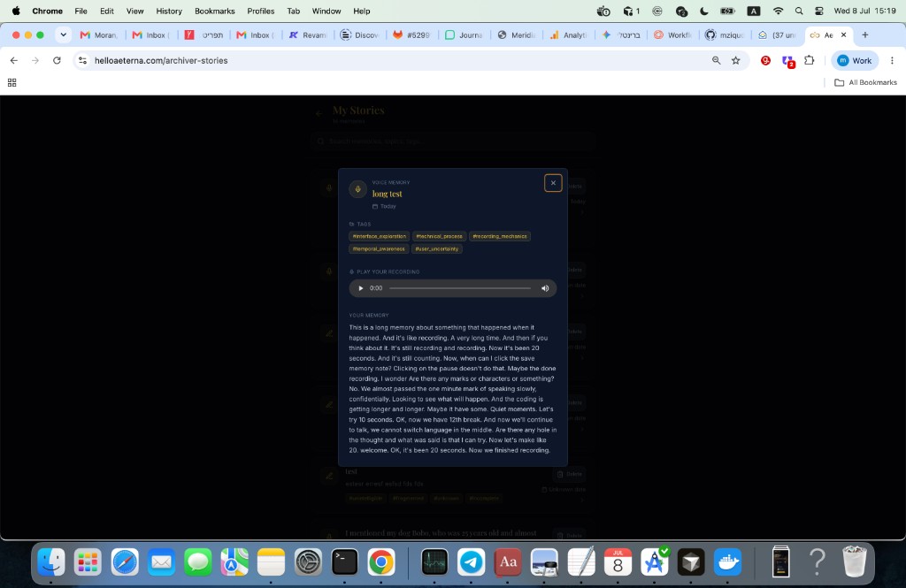Viewport: 906px width, 588px height.
Task: Open the Edit menu
Action: coord(107,11)
